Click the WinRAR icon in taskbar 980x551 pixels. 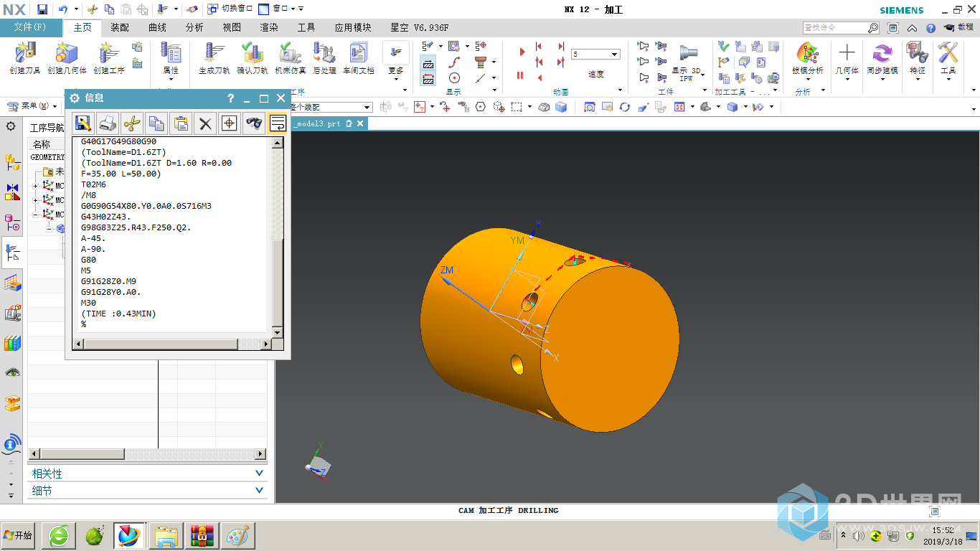pyautogui.click(x=202, y=535)
